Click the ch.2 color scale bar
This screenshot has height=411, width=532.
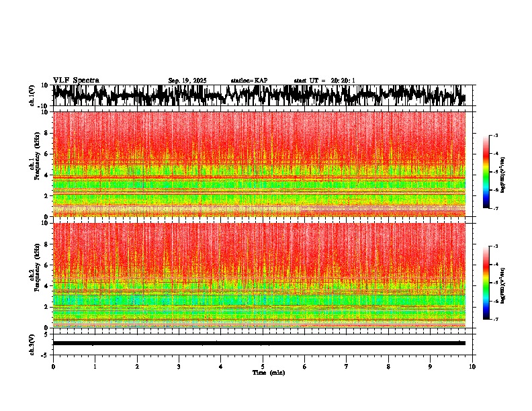point(486,283)
